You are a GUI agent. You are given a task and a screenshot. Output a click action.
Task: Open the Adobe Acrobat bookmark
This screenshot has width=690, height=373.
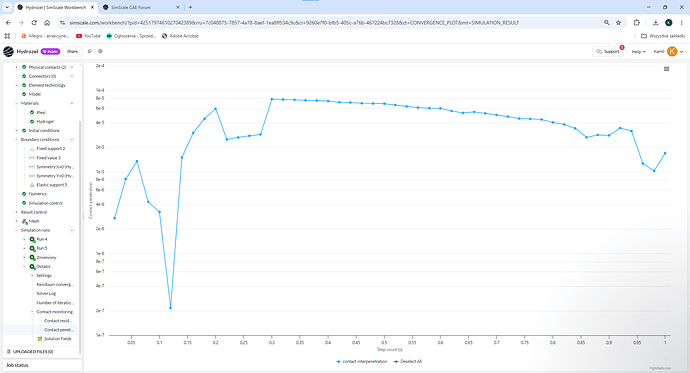pos(180,36)
